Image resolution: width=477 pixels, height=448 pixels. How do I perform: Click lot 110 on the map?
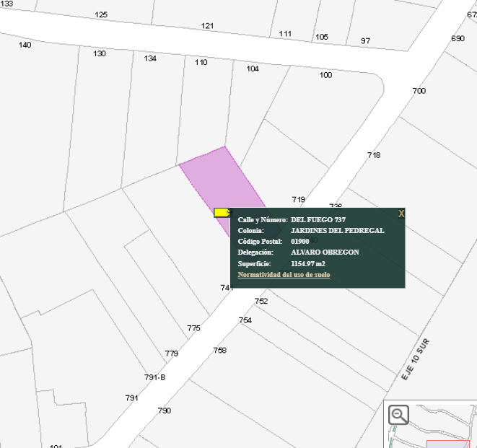click(201, 62)
